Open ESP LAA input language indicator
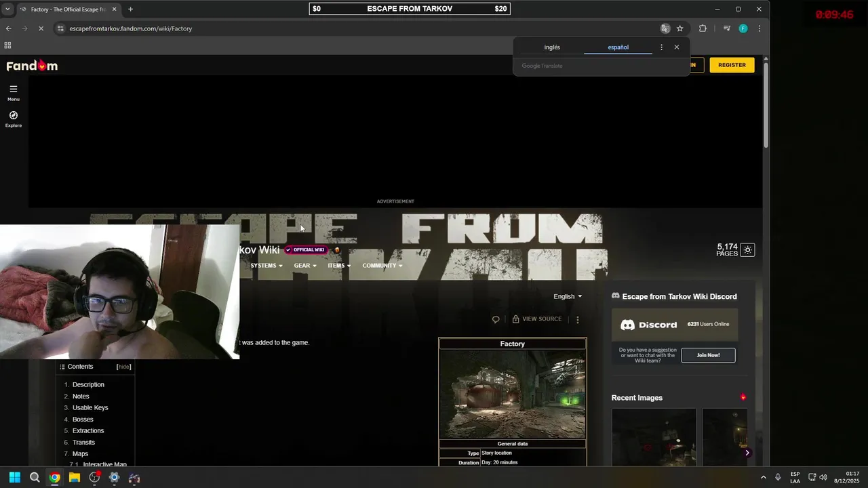The image size is (868, 488). pyautogui.click(x=795, y=477)
